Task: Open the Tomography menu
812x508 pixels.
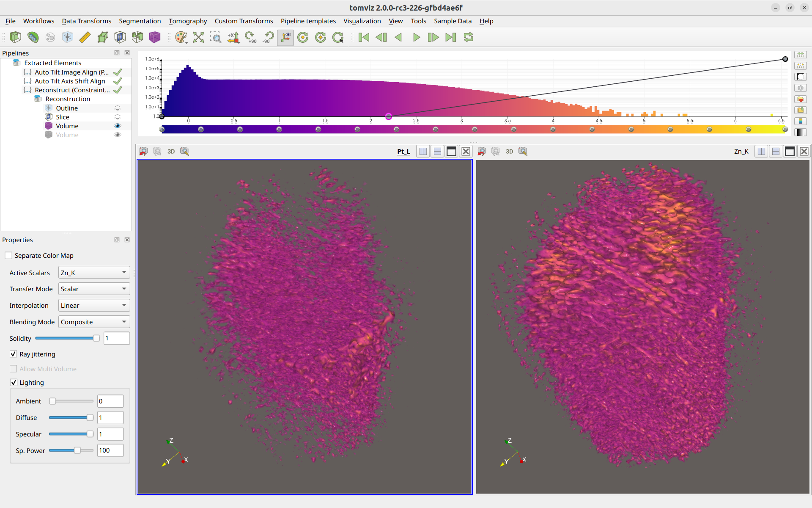Action: pos(188,21)
